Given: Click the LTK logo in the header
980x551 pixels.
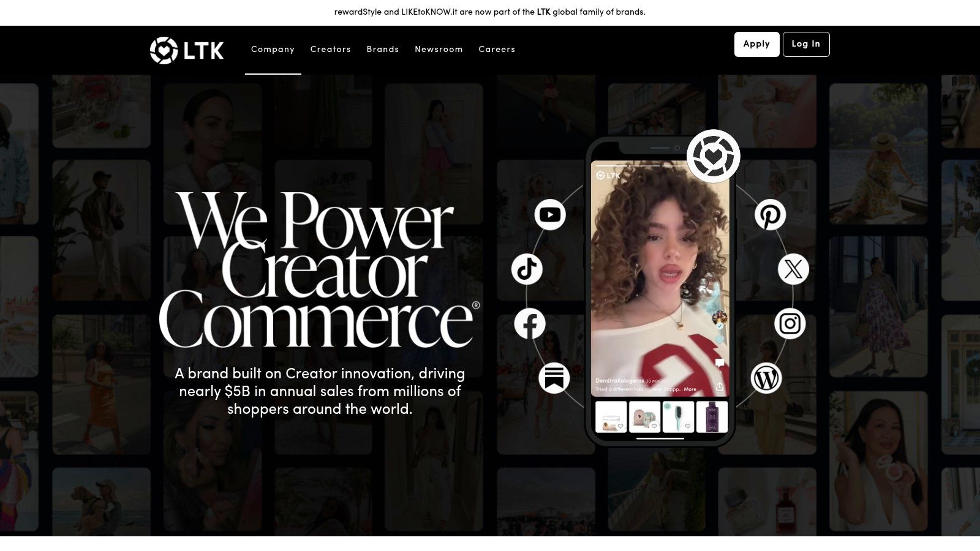Looking at the screenshot, I should point(187,50).
